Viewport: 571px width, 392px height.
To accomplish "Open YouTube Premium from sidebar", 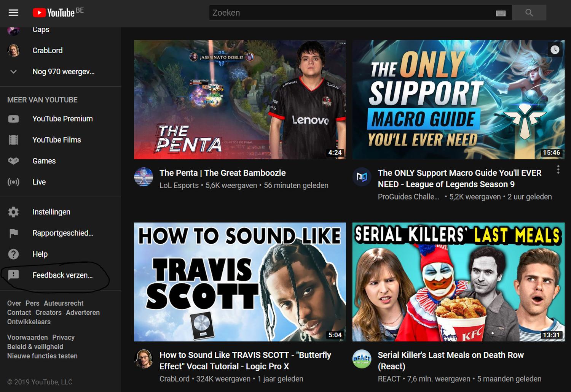I will pyautogui.click(x=62, y=119).
